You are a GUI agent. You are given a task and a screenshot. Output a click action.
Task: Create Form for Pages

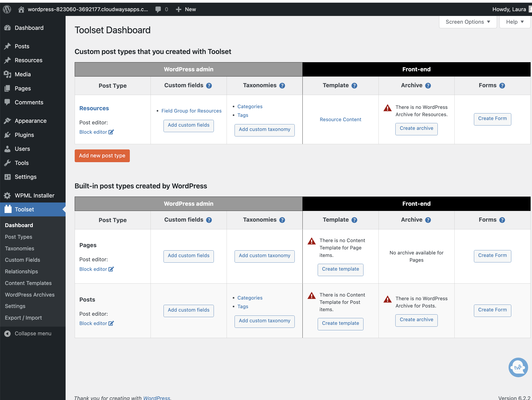point(492,256)
